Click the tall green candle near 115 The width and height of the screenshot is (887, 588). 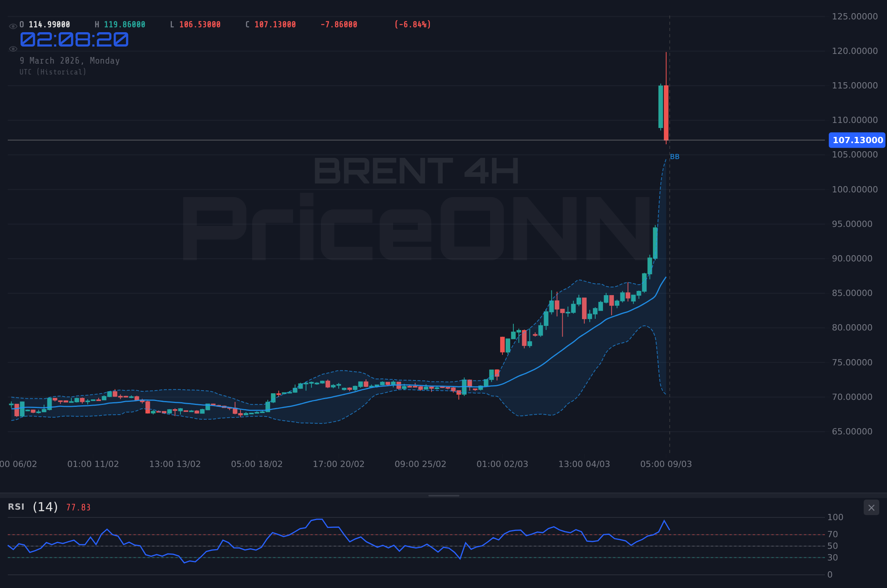coord(660,107)
